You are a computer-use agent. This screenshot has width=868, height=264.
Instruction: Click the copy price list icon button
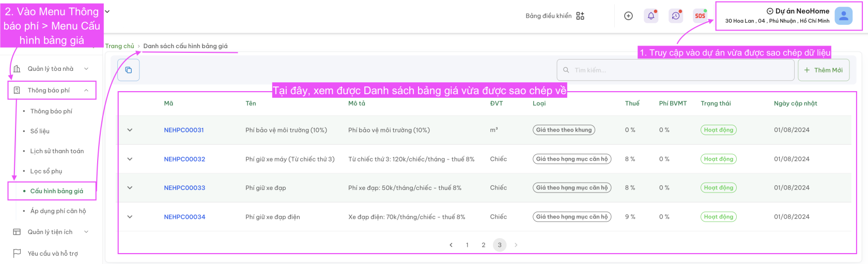pyautogui.click(x=129, y=70)
